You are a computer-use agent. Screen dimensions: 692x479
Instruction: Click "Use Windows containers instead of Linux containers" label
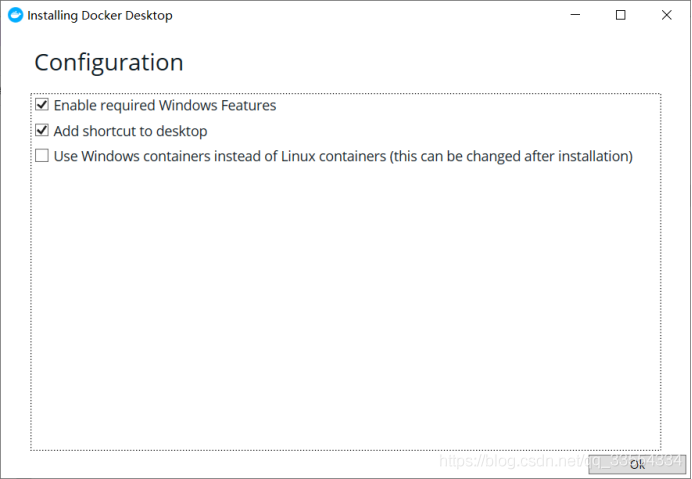[220, 156]
